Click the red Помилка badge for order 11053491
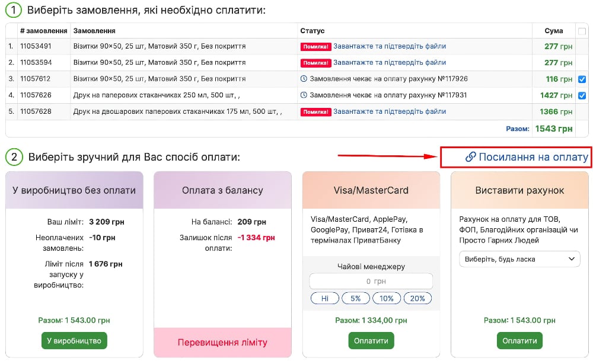 coord(316,46)
